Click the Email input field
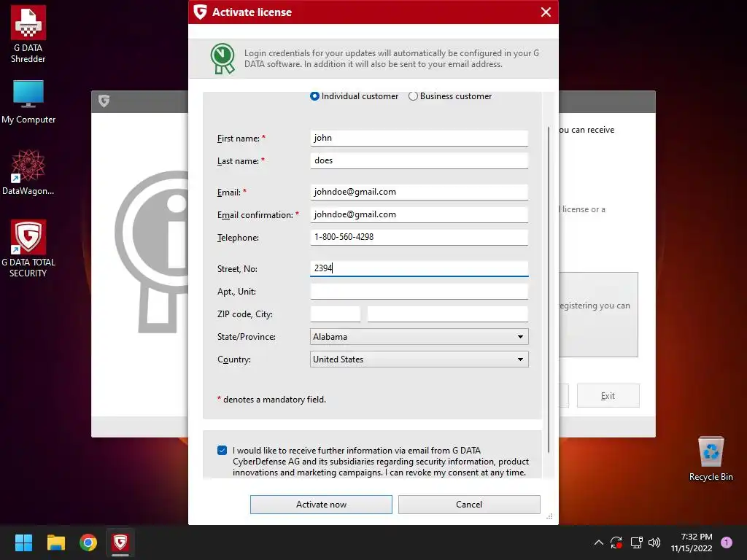Screen dimensions: 747x560 point(419,192)
